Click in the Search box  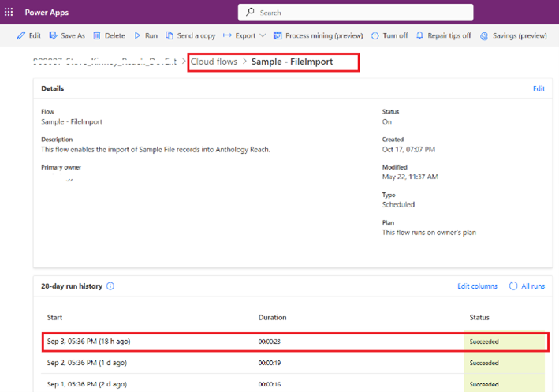[x=356, y=13]
